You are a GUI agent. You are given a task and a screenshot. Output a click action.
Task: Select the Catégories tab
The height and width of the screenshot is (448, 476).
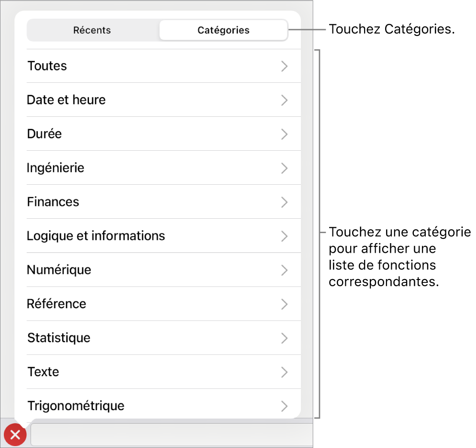[223, 30]
